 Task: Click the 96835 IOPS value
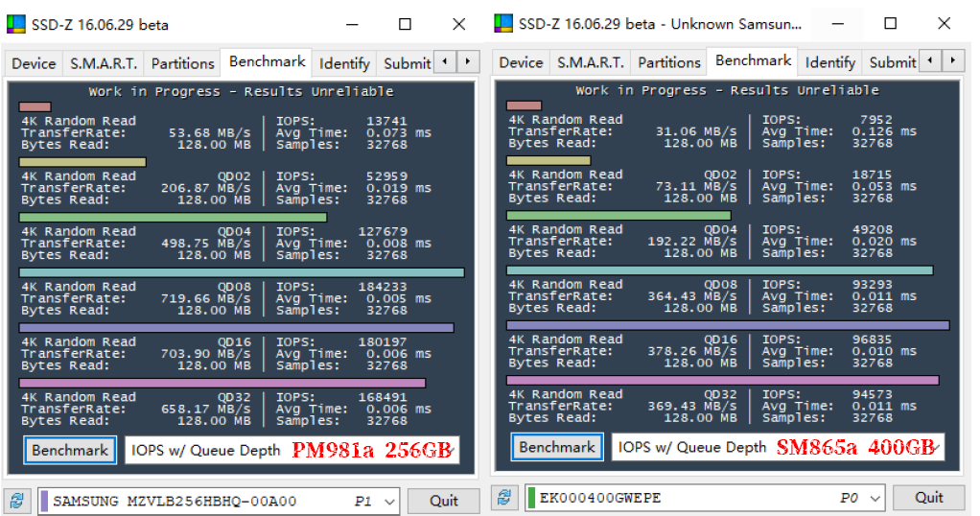coord(873,340)
